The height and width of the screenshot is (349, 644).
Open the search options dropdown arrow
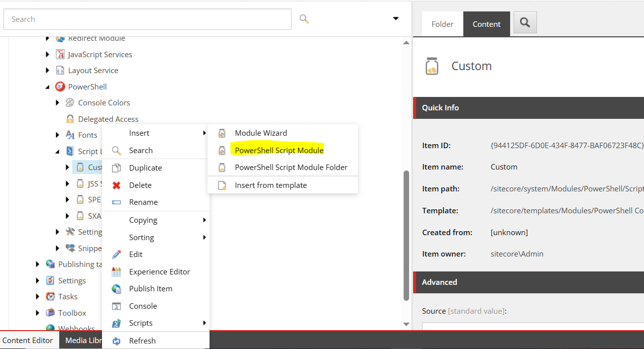click(x=396, y=19)
